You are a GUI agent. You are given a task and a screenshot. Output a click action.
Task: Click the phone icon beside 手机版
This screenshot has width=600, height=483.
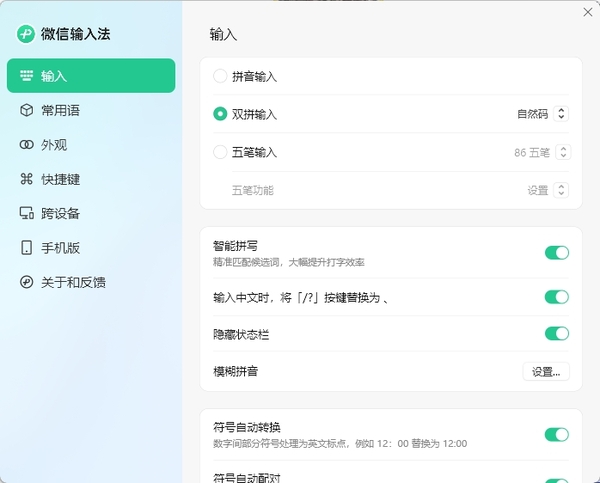[27, 248]
